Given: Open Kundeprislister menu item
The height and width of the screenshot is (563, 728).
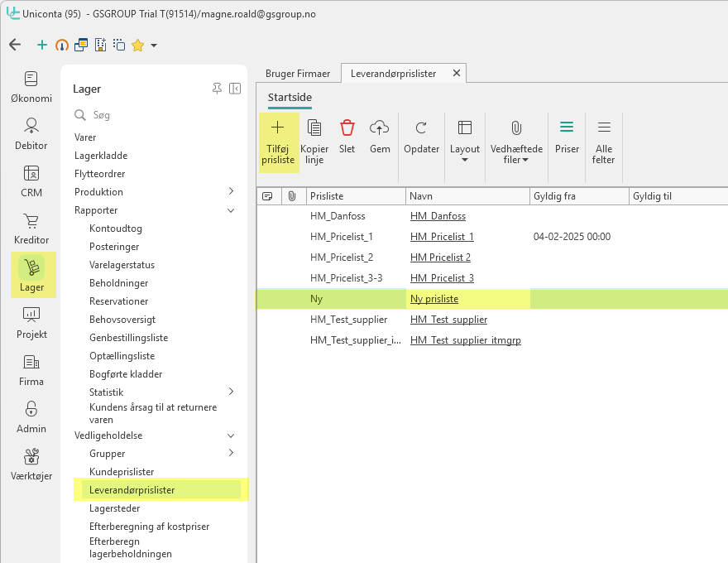Looking at the screenshot, I should (x=122, y=472).
